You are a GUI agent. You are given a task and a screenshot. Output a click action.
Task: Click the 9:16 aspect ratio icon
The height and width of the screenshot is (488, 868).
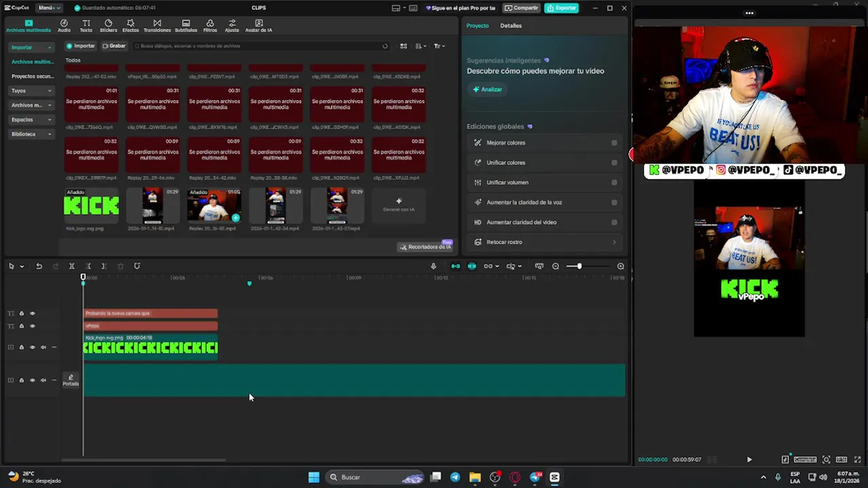point(842,460)
